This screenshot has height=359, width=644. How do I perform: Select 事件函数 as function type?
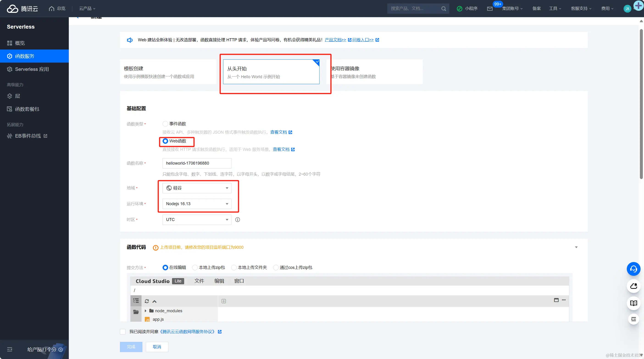pyautogui.click(x=165, y=124)
